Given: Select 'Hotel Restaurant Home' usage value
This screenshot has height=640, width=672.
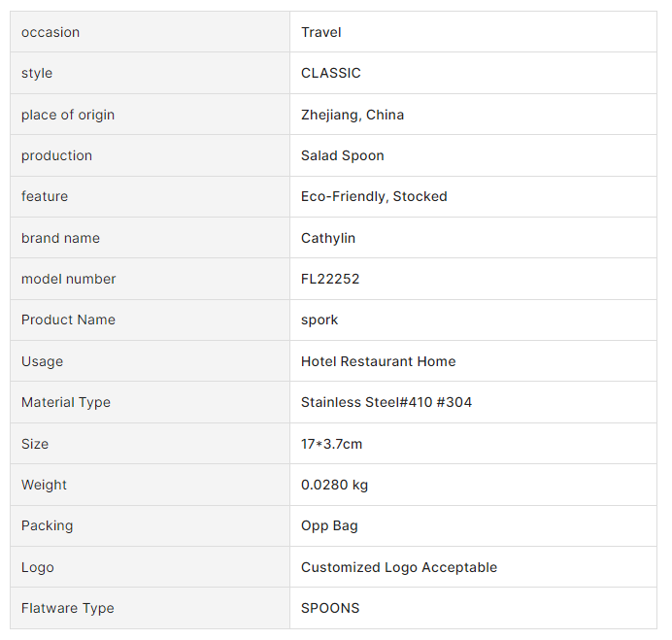Looking at the screenshot, I should pos(379,361).
